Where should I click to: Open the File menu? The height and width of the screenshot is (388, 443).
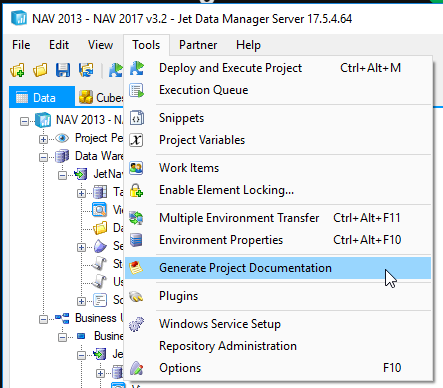21,45
